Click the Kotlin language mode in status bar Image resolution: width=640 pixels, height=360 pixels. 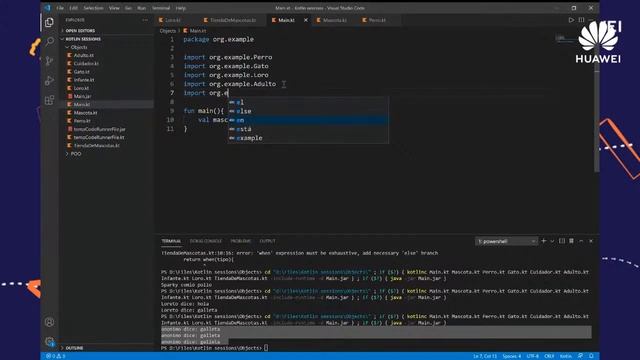click(565, 356)
